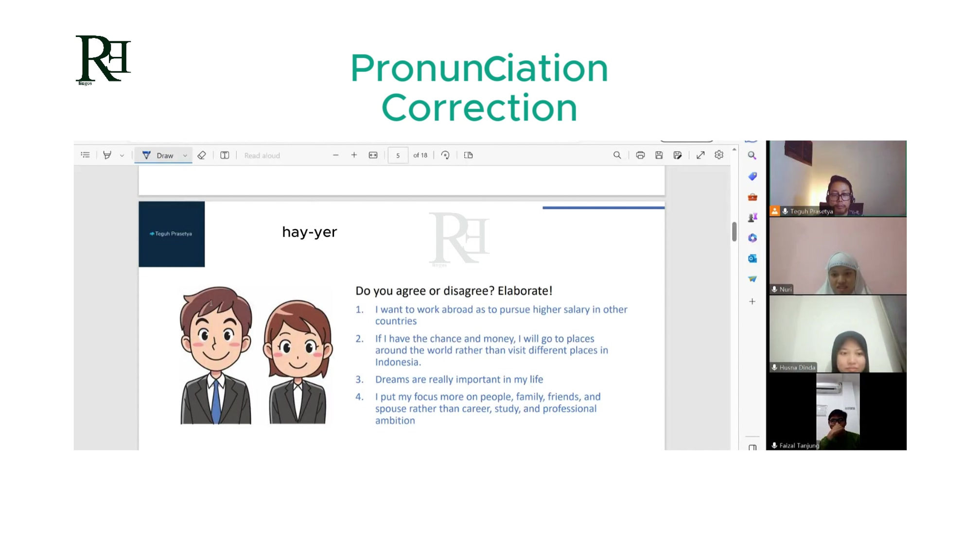Zoom out with the minus icon
Image resolution: width=980 pixels, height=551 pixels.
pyautogui.click(x=335, y=156)
